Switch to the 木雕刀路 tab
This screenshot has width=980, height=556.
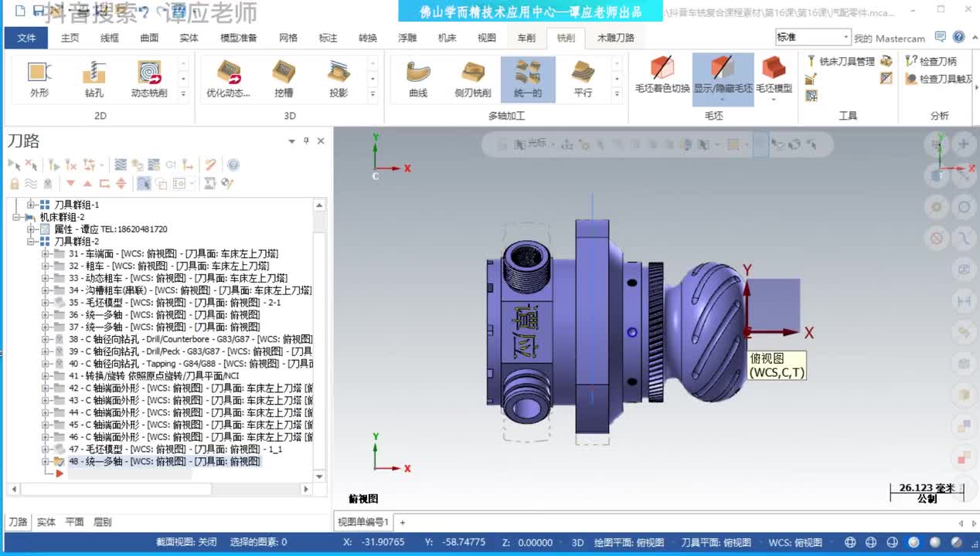point(616,38)
